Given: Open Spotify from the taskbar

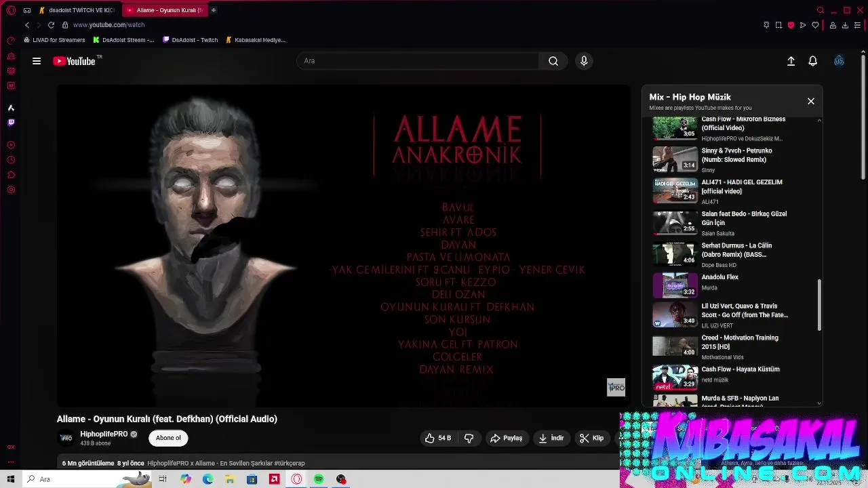Looking at the screenshot, I should (x=319, y=479).
